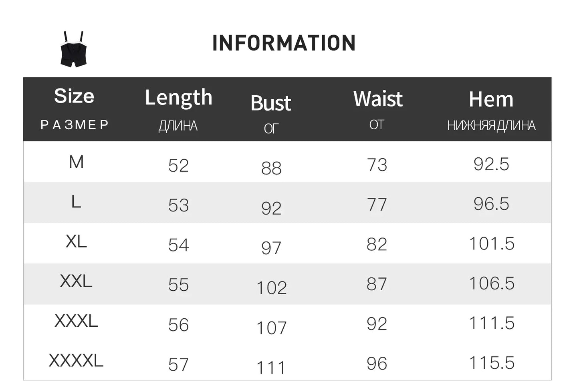
Task: Click the 115.5 hem value
Action: (492, 363)
